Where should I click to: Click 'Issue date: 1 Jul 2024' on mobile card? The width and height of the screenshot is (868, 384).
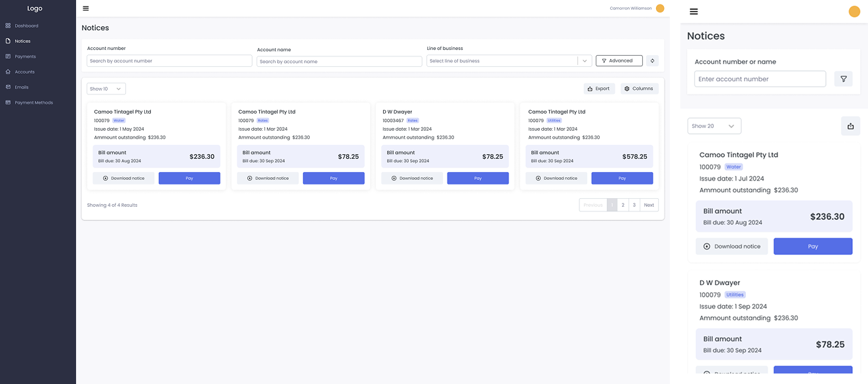tap(732, 179)
